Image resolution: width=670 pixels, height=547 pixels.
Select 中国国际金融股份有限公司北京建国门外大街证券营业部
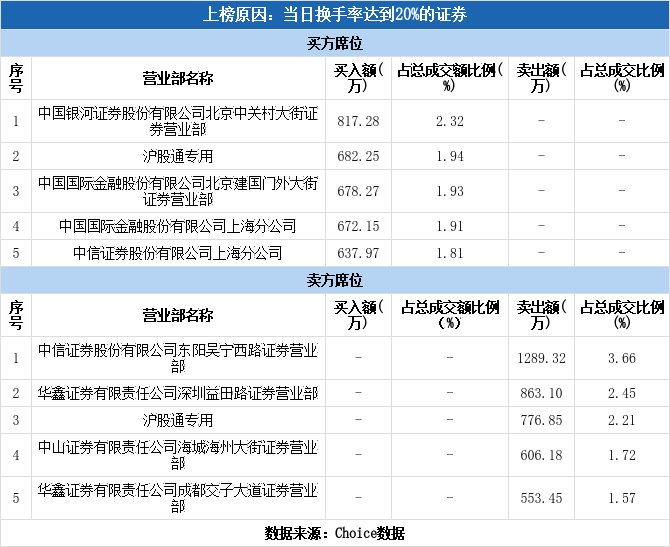[x=178, y=191]
